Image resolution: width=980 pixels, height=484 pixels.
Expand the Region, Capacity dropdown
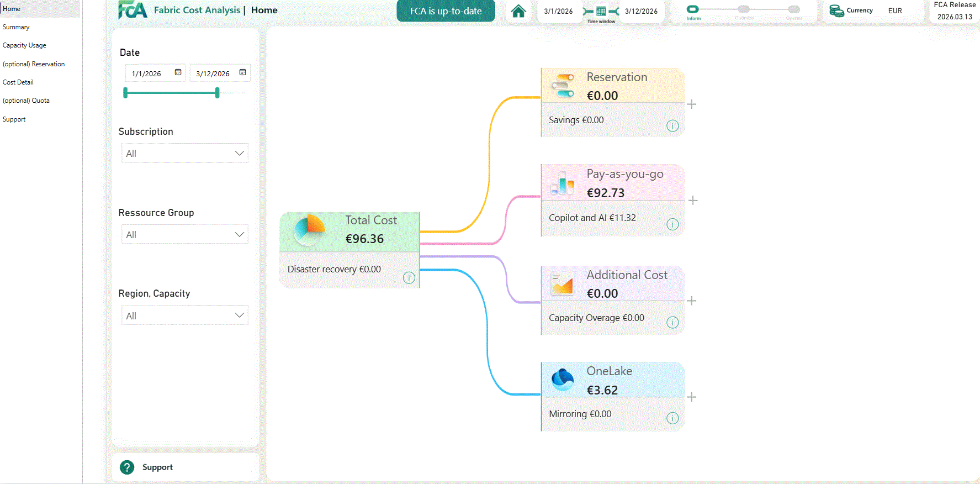[184, 315]
